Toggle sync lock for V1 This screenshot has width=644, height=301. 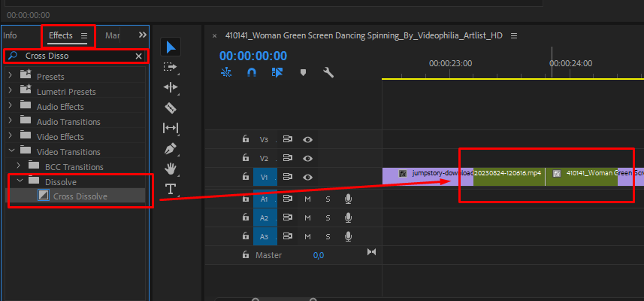[288, 177]
